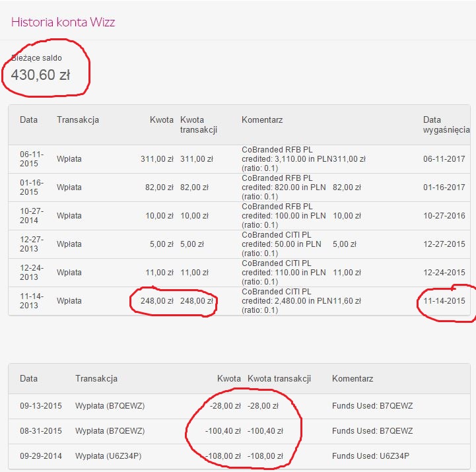Viewport: 476px width, 472px height.
Task: Click "Wypłata (B7QEWZ)" in the 08-31-2015 row
Action: tap(110, 430)
